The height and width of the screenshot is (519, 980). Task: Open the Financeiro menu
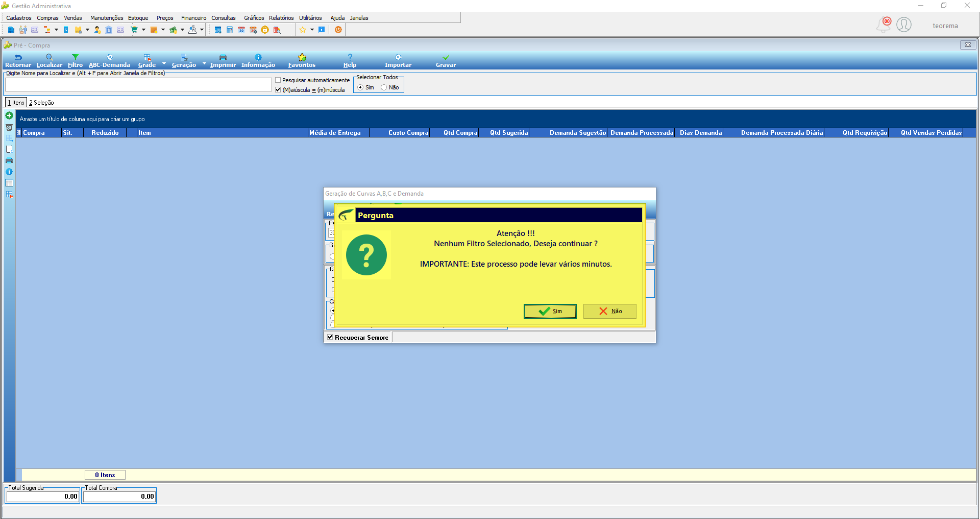(193, 18)
